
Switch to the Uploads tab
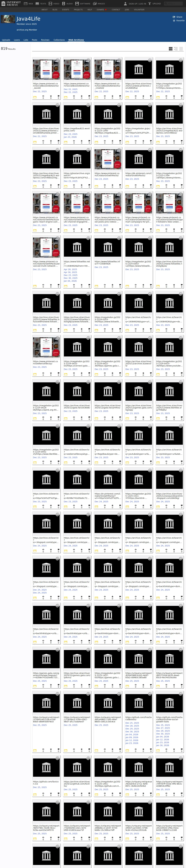6,40
